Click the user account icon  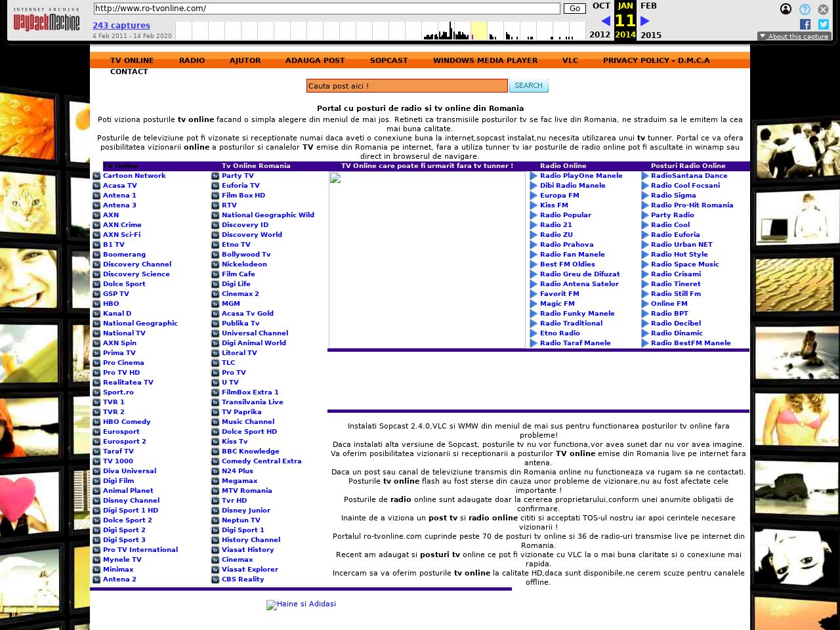[786, 9]
